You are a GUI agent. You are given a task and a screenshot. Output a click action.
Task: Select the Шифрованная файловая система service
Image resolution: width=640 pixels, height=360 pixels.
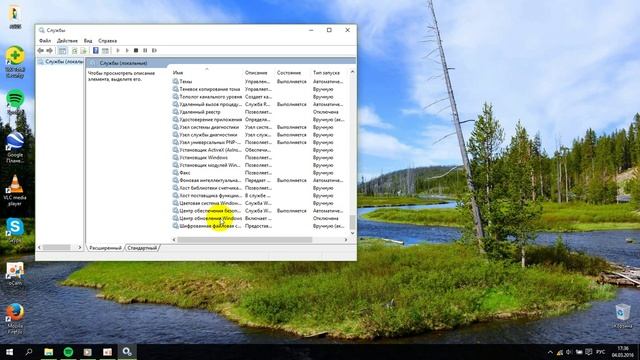point(260,226)
